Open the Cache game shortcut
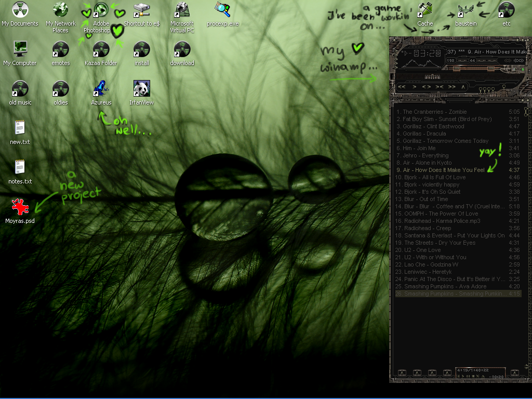Viewport: 532px width, 399px height. tap(425, 14)
